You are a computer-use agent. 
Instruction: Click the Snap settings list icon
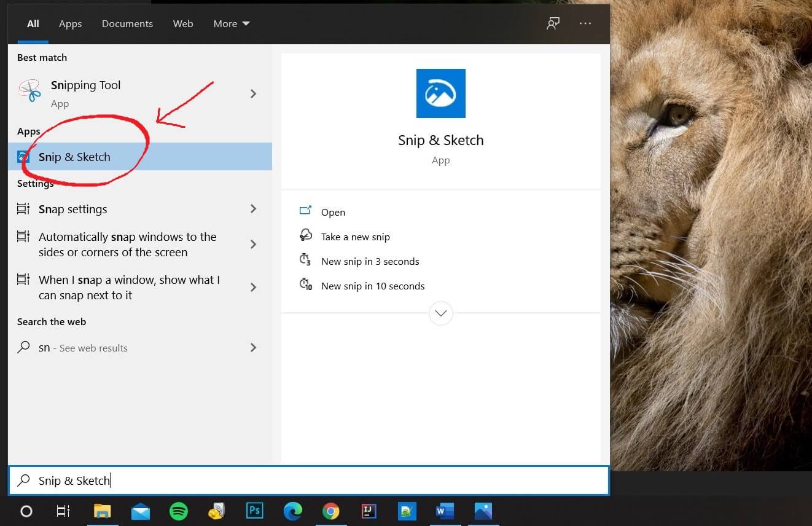23,209
